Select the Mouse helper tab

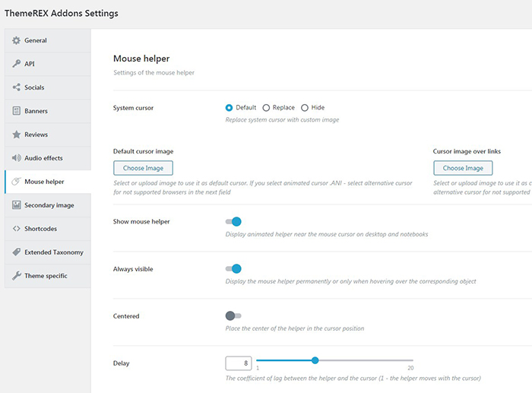point(48,182)
